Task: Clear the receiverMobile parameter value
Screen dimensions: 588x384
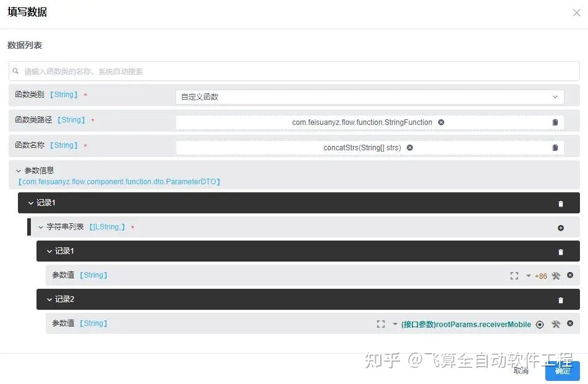Action: click(x=570, y=323)
